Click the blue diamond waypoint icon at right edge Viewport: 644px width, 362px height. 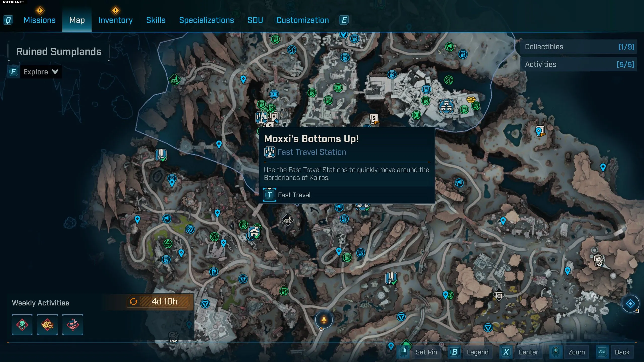[x=630, y=304]
